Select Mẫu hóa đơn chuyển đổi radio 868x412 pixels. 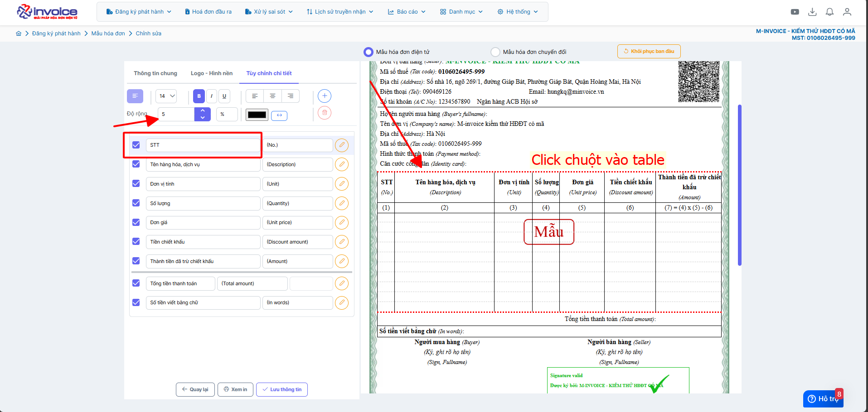[x=495, y=52]
